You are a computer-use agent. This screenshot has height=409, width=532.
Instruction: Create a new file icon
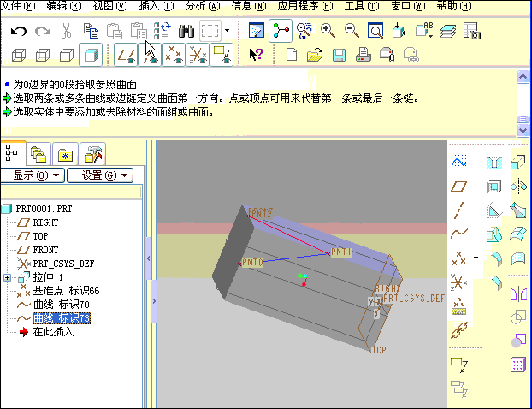[x=292, y=55]
